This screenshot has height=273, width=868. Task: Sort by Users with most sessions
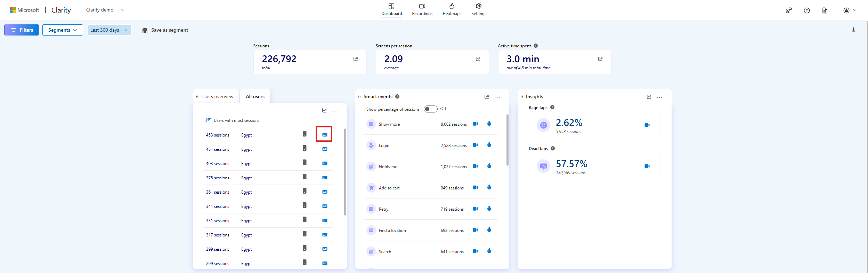pos(232,120)
